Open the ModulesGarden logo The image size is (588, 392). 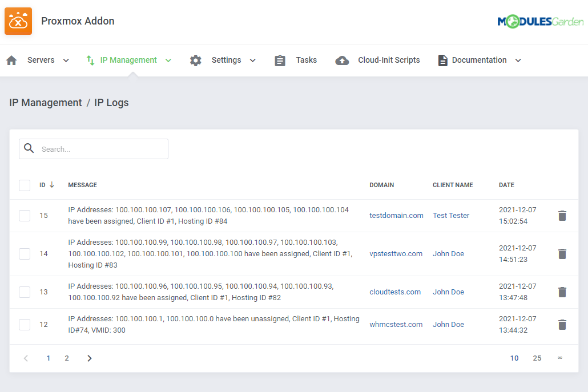click(541, 21)
